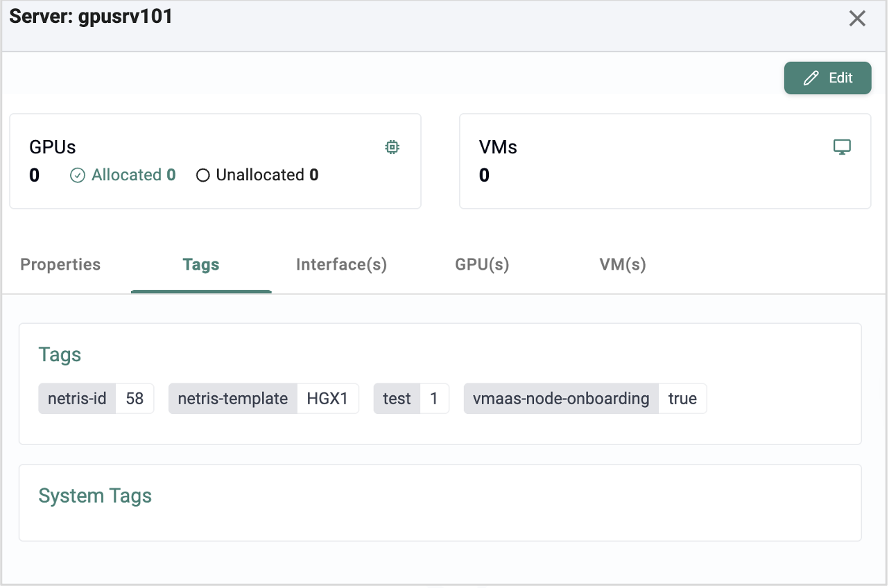The height and width of the screenshot is (588, 889).
Task: Open the Interface(s) tab
Action: coord(341,265)
